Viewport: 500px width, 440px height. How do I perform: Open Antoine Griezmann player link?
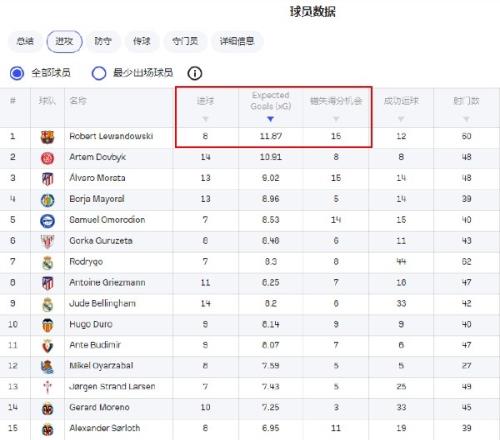(x=107, y=283)
